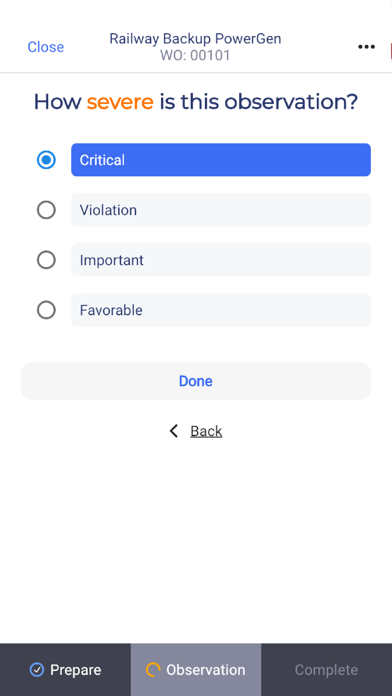This screenshot has height=696, width=392.
Task: Pick the Favorable radio button
Action: point(46,310)
